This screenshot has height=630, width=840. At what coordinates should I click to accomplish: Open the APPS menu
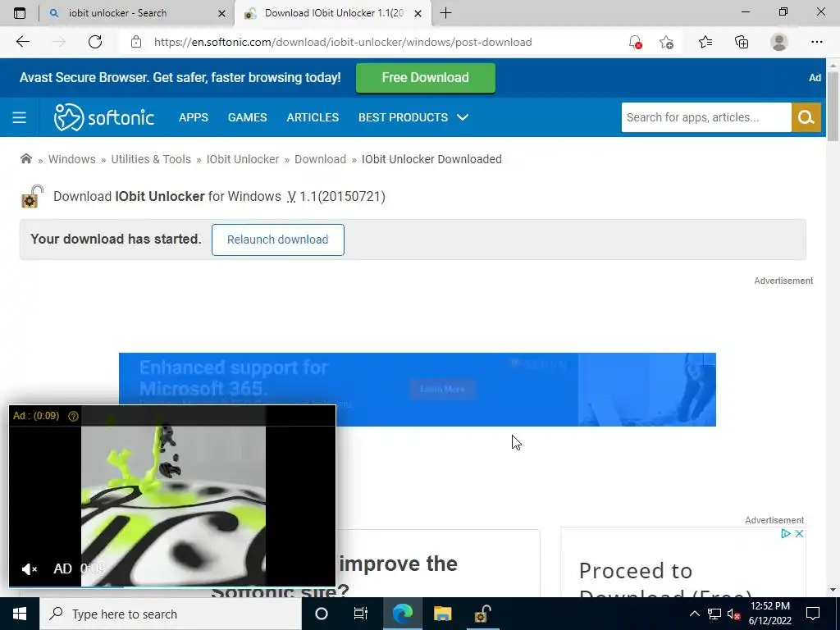[194, 117]
